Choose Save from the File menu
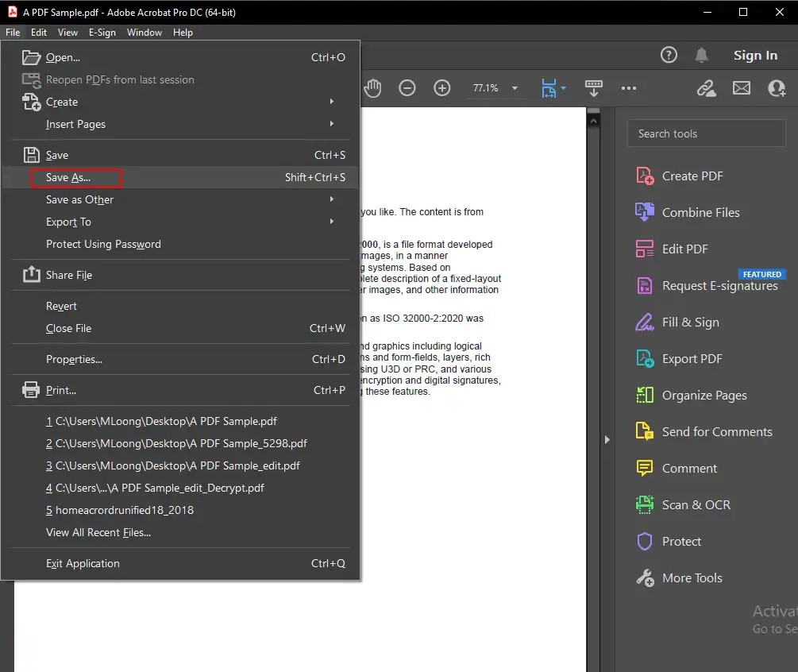798x672 pixels. click(181, 155)
